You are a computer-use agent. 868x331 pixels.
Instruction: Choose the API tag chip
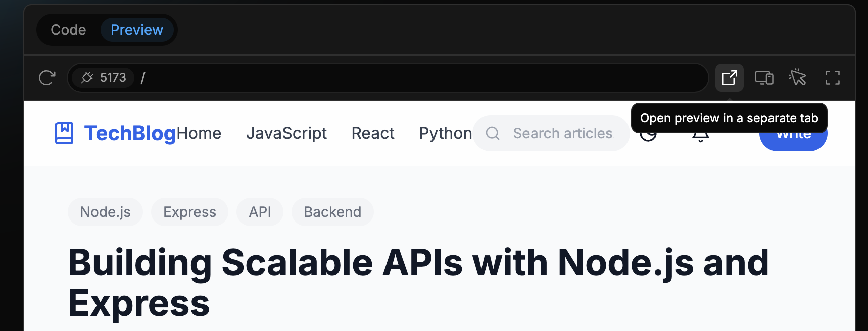260,212
